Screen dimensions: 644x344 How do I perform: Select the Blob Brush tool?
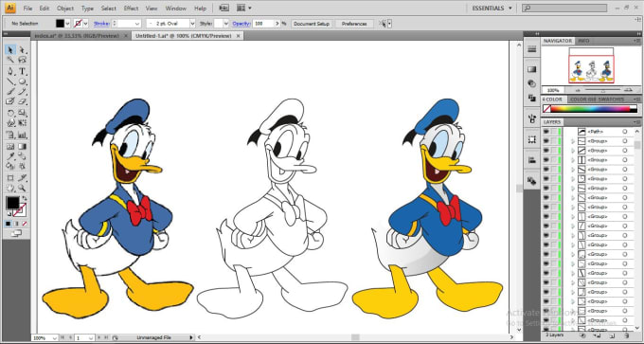click(x=10, y=101)
